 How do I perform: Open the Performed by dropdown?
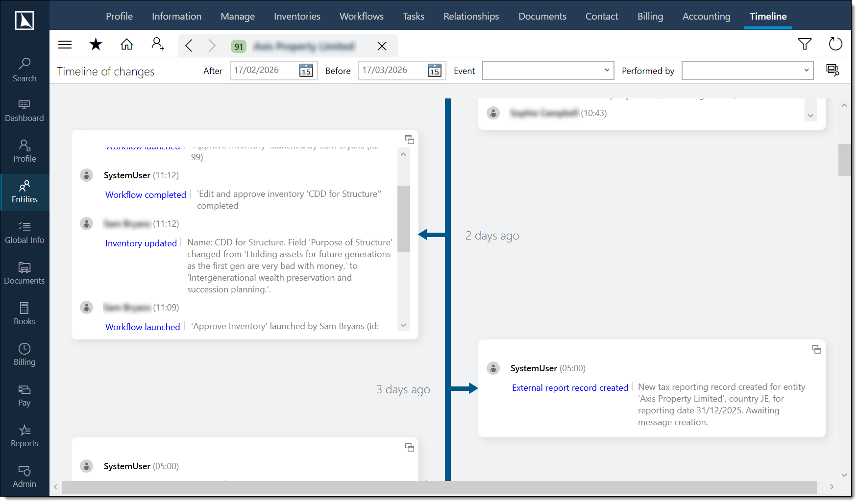coord(807,70)
